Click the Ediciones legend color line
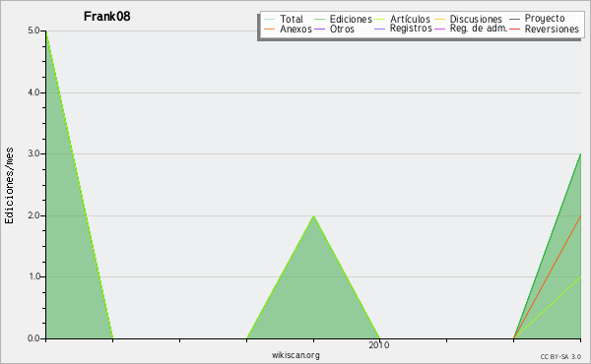This screenshot has height=364, width=591. pyautogui.click(x=319, y=20)
